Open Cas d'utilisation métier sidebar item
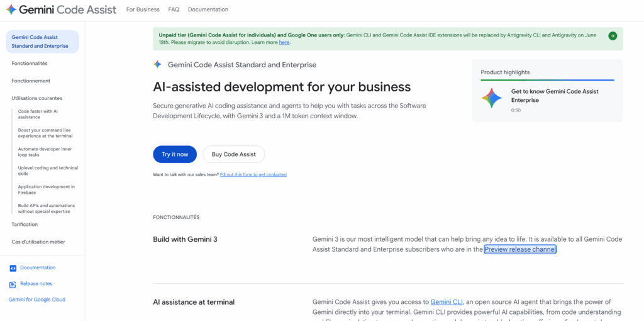The height and width of the screenshot is (321, 644). (x=38, y=242)
